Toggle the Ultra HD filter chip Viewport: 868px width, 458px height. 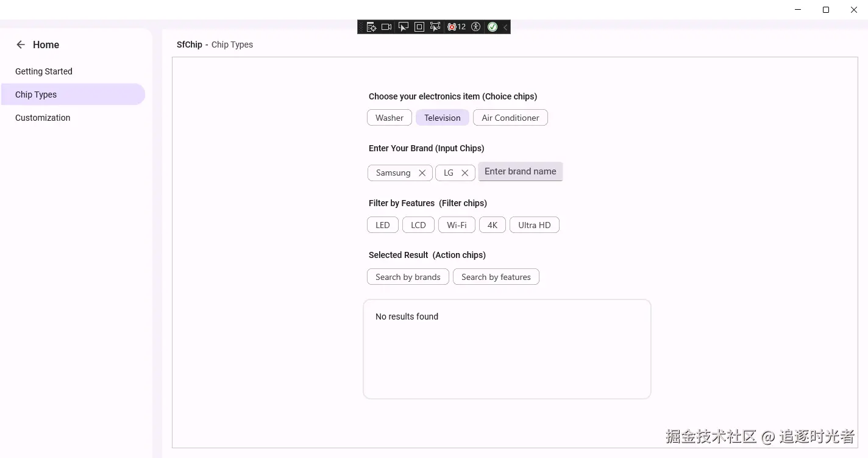click(x=535, y=225)
